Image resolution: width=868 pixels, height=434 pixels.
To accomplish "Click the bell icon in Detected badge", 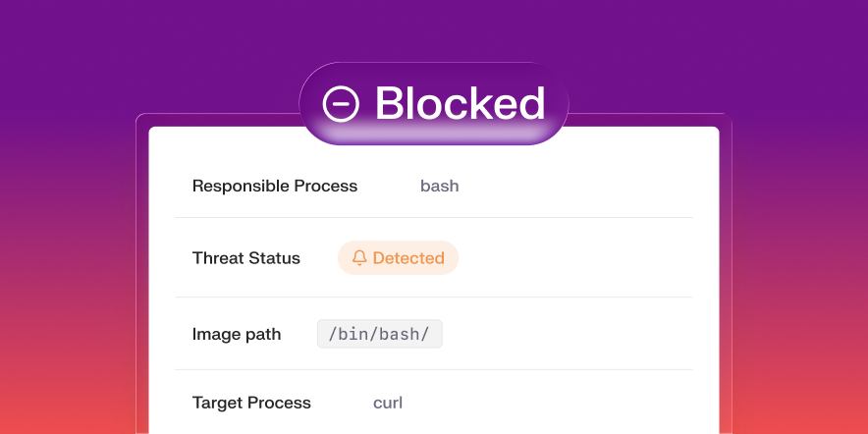I will pos(359,258).
